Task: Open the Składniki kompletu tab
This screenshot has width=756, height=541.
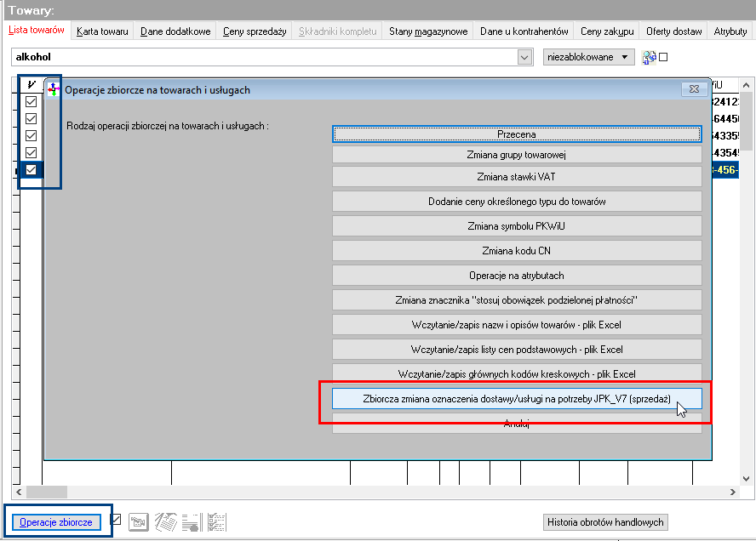Action: [x=337, y=31]
